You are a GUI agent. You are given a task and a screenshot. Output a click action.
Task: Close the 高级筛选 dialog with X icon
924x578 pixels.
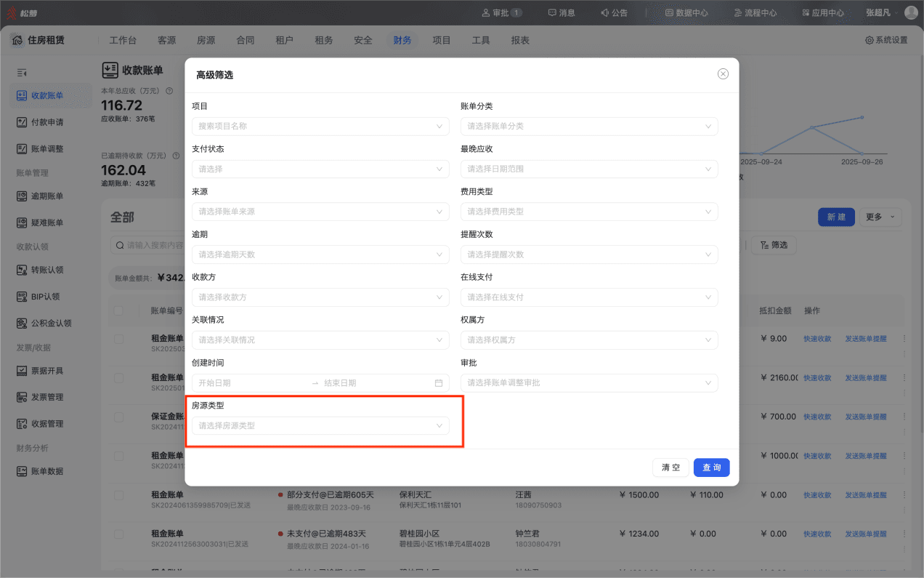(x=723, y=74)
